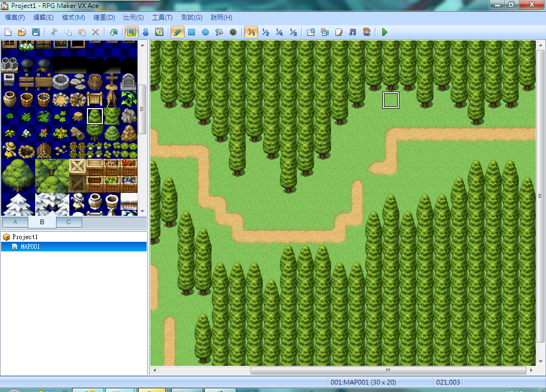Open the 測試(G) menu
This screenshot has height=392, width=546.
point(191,18)
